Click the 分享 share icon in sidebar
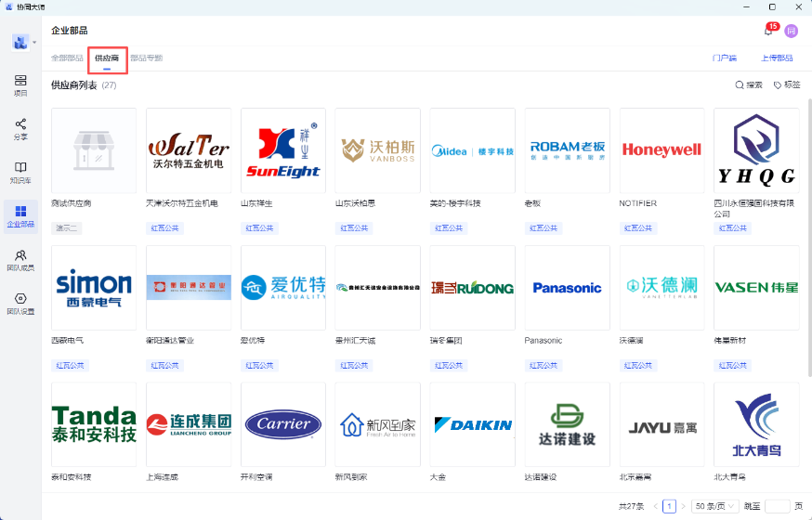The image size is (812, 520). coord(20,128)
